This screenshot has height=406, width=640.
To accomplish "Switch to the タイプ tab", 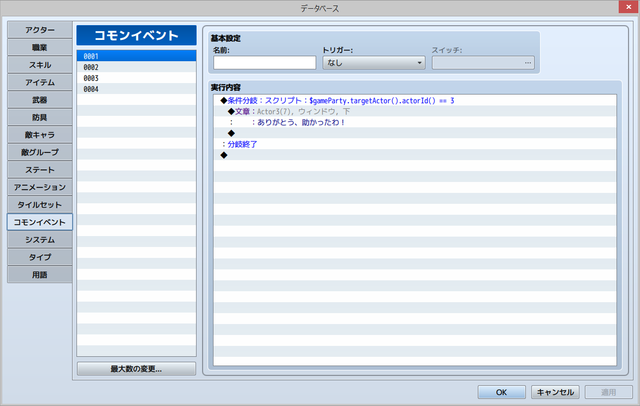I will pos(40,257).
